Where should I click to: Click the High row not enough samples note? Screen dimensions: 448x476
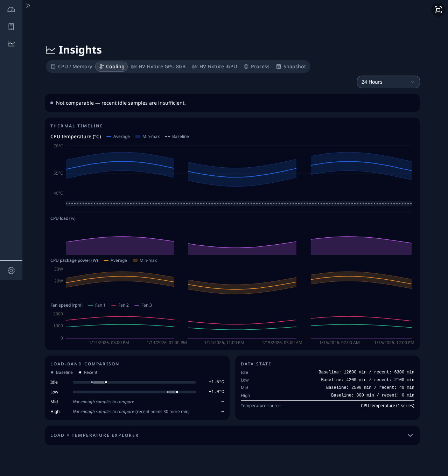[131, 412]
